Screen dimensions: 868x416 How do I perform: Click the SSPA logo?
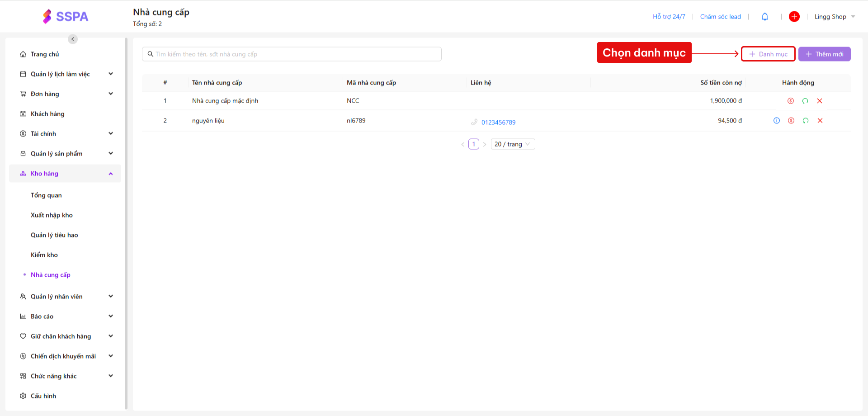(x=66, y=17)
